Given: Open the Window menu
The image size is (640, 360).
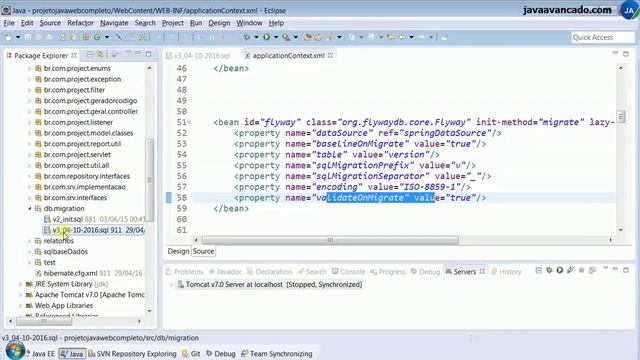Looking at the screenshot, I should coord(249,23).
